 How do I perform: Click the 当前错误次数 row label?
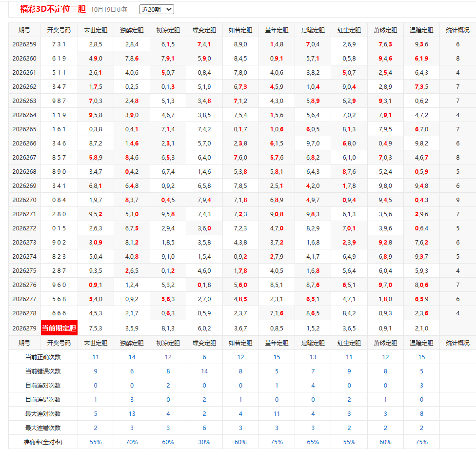pos(43,371)
